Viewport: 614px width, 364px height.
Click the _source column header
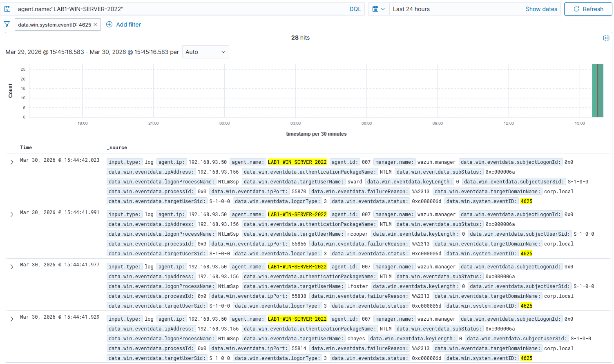click(x=117, y=147)
